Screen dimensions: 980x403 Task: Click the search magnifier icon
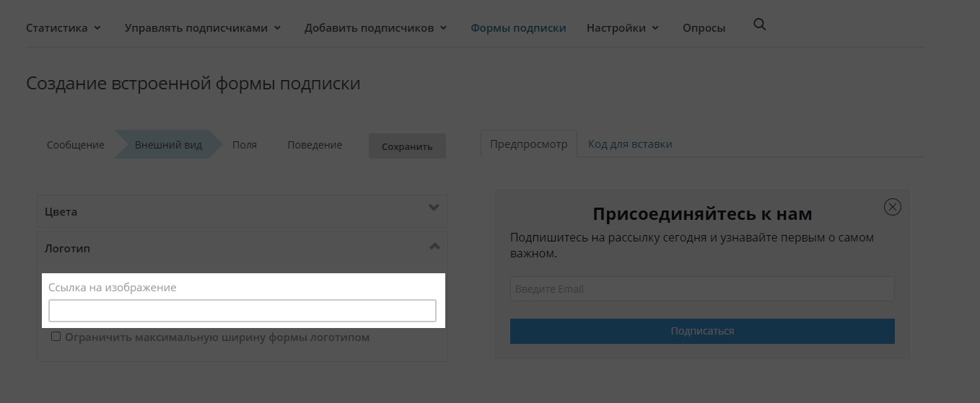[x=759, y=25]
